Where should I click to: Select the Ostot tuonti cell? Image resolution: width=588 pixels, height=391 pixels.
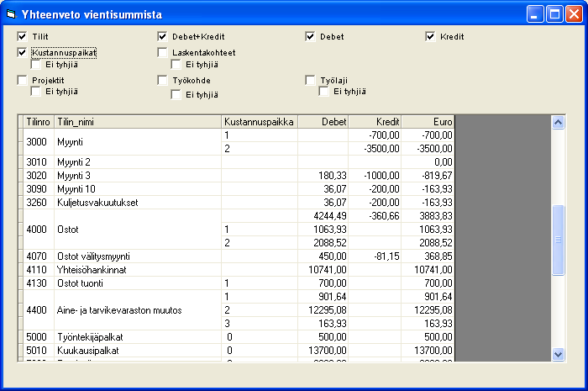pos(138,283)
